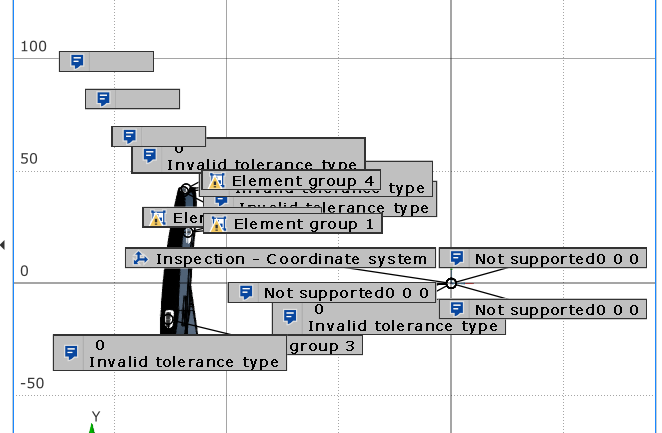Screen dimensions: 662x433
Task: Click the coordinate origin point where lines converge
Action: point(451,284)
